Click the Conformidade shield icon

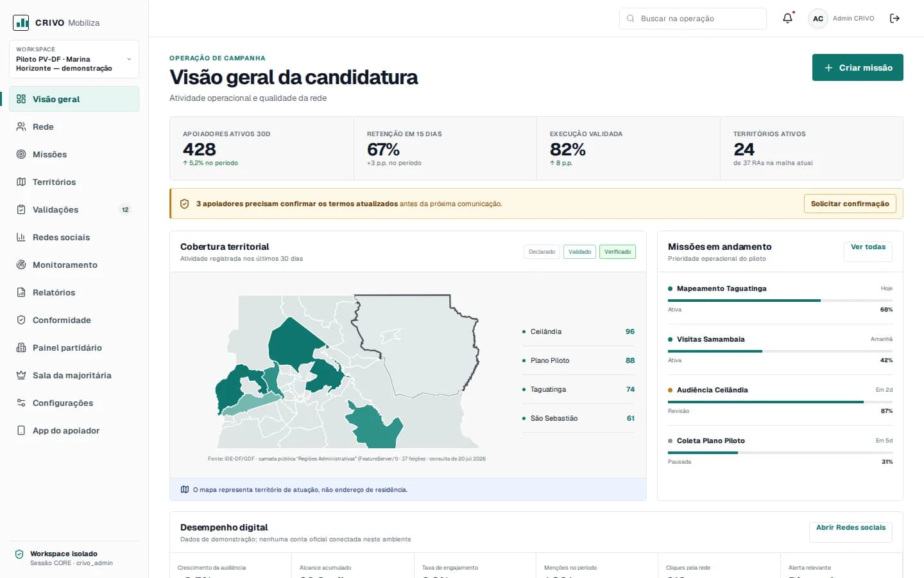[21, 320]
